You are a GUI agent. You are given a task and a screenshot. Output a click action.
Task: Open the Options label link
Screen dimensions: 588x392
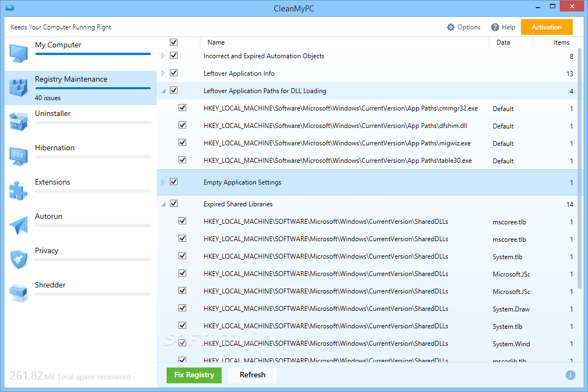pos(469,27)
